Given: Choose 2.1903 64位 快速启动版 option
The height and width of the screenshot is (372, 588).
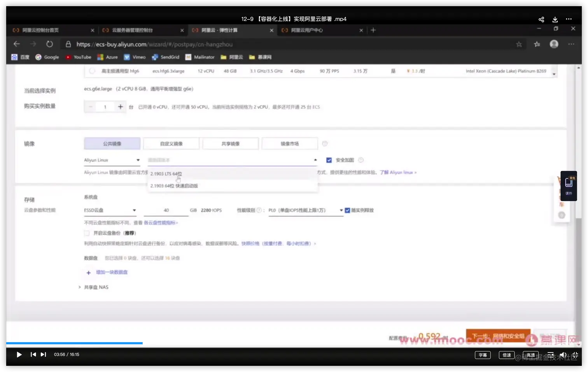Looking at the screenshot, I should point(233,186).
